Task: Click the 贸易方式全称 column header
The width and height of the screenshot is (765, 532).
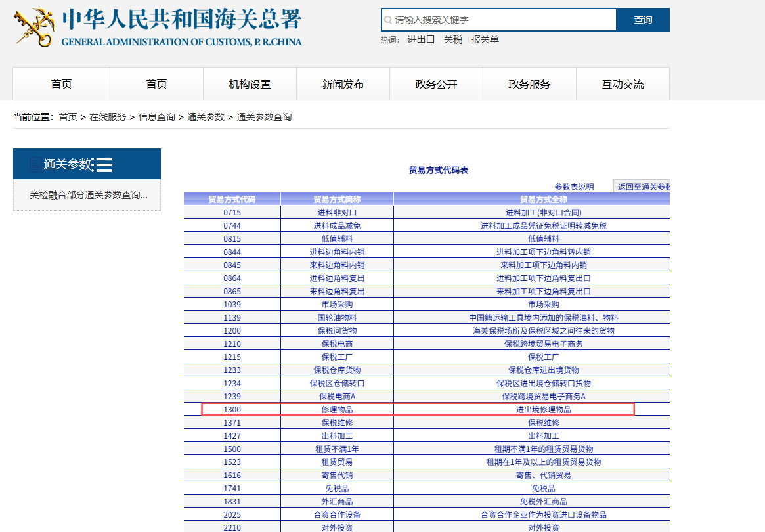Action: pos(532,199)
